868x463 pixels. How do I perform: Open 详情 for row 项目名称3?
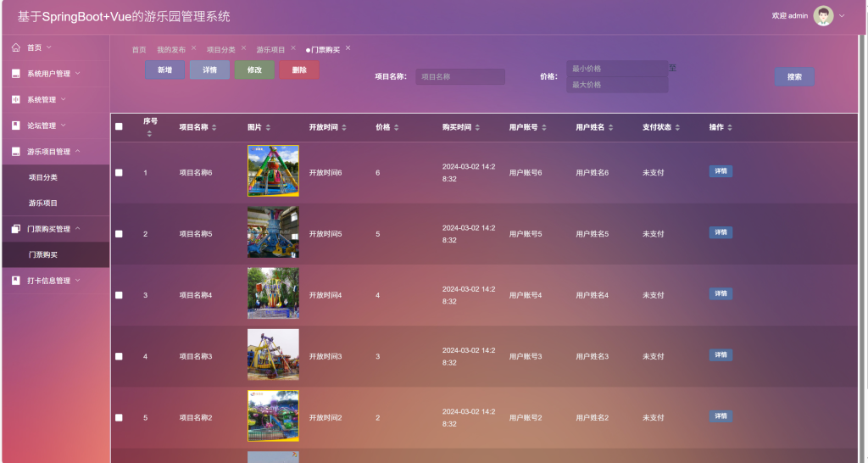(x=721, y=355)
